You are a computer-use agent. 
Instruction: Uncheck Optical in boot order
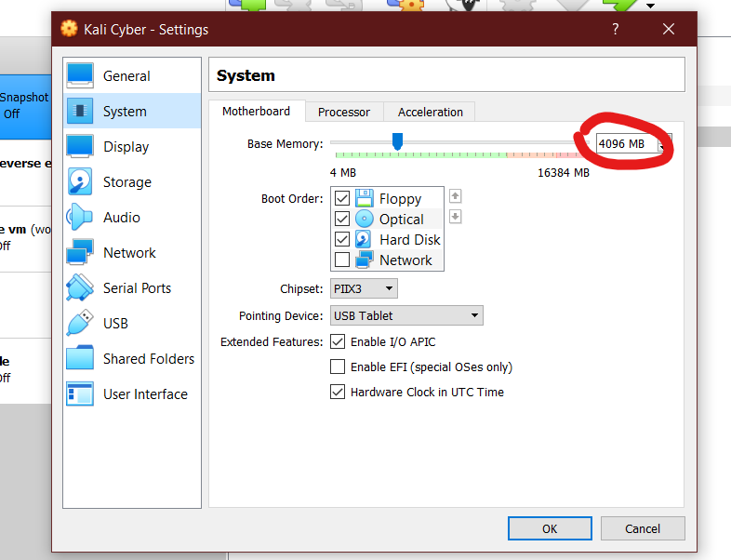coord(342,219)
